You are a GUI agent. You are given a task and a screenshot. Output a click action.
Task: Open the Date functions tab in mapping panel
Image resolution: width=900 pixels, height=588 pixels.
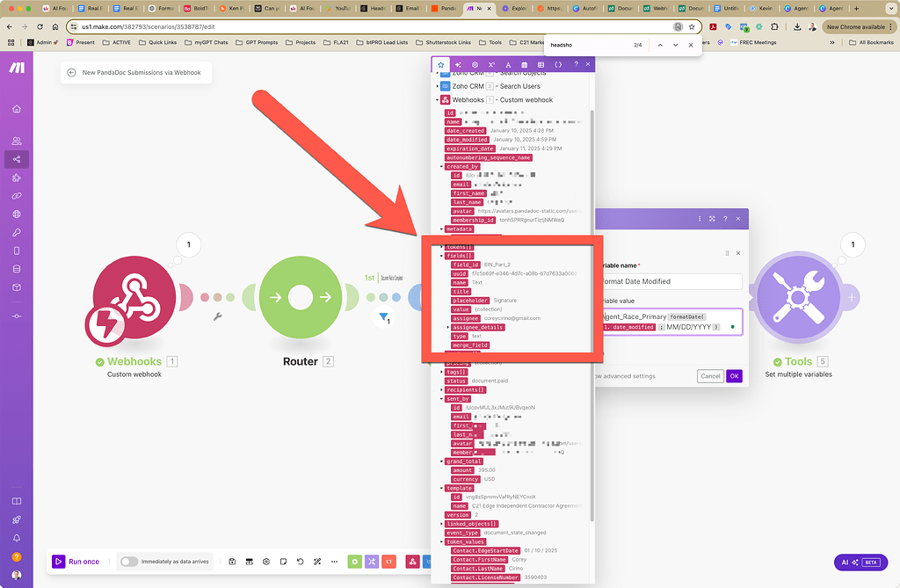click(x=525, y=63)
